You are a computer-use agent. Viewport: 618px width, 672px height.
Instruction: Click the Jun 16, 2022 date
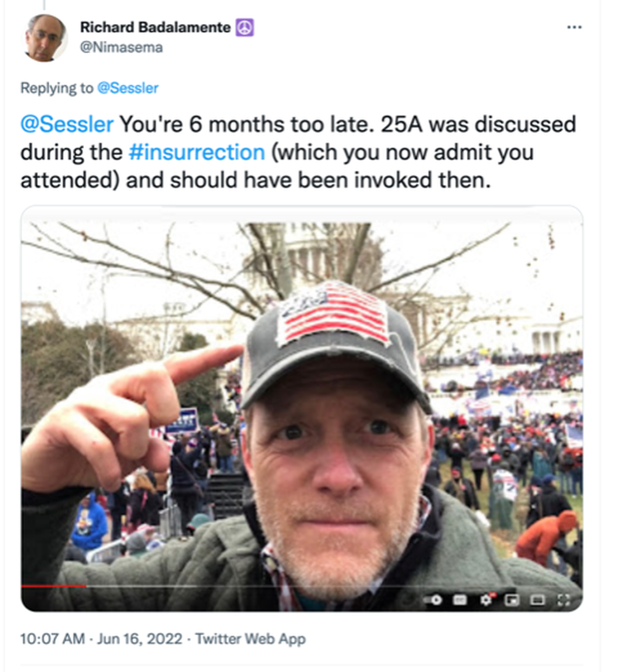click(139, 638)
